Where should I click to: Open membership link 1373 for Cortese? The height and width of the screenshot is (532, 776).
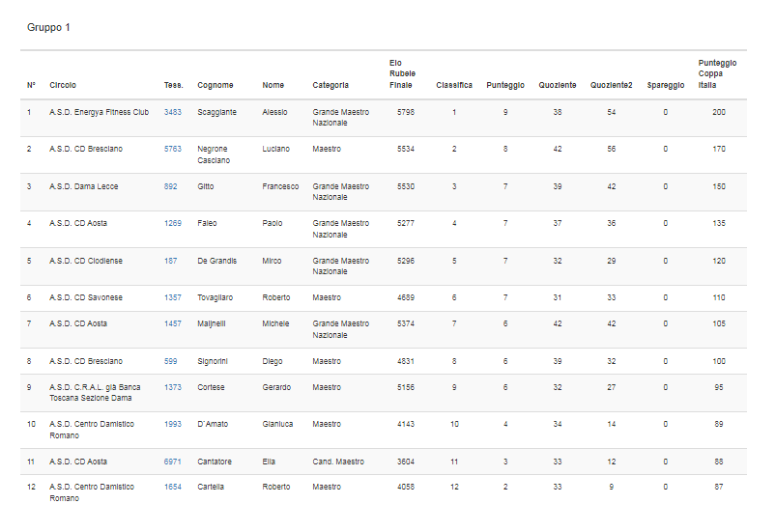pos(173,387)
